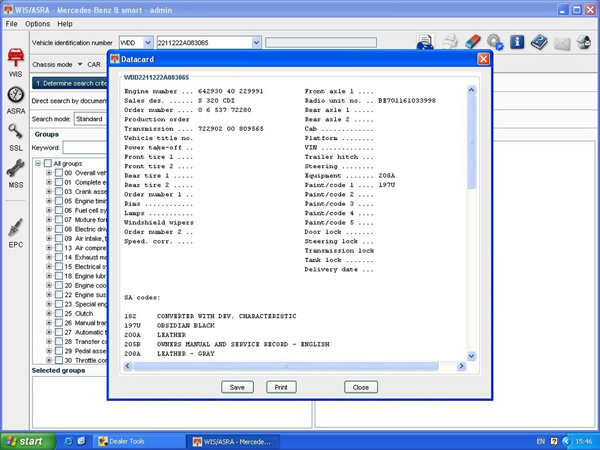
Task: Open the VIN number dropdown arrow
Action: (256, 43)
